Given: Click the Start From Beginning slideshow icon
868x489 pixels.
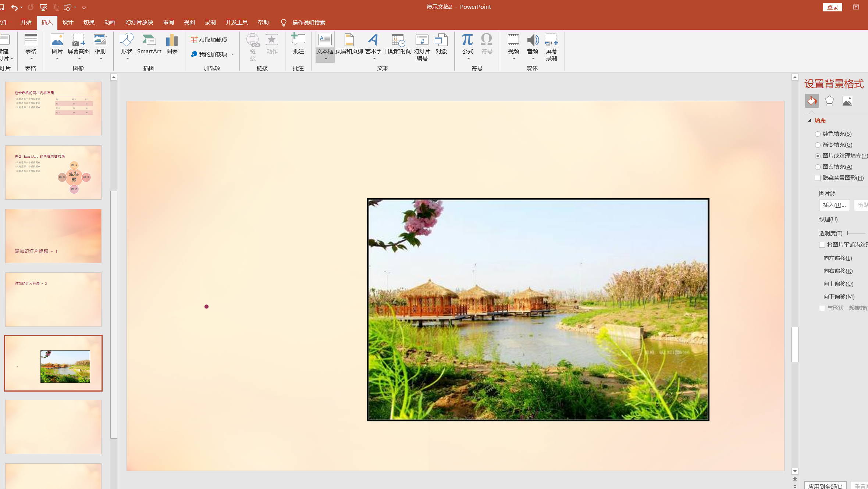Looking at the screenshot, I should coord(43,7).
